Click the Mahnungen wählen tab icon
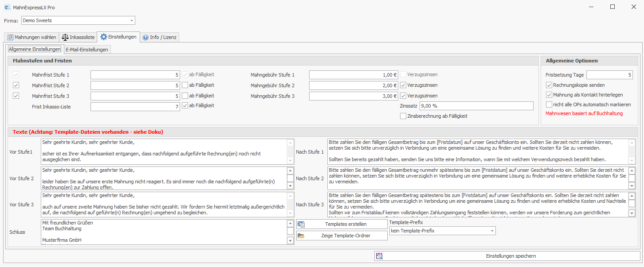The height and width of the screenshot is (267, 644). tap(10, 37)
